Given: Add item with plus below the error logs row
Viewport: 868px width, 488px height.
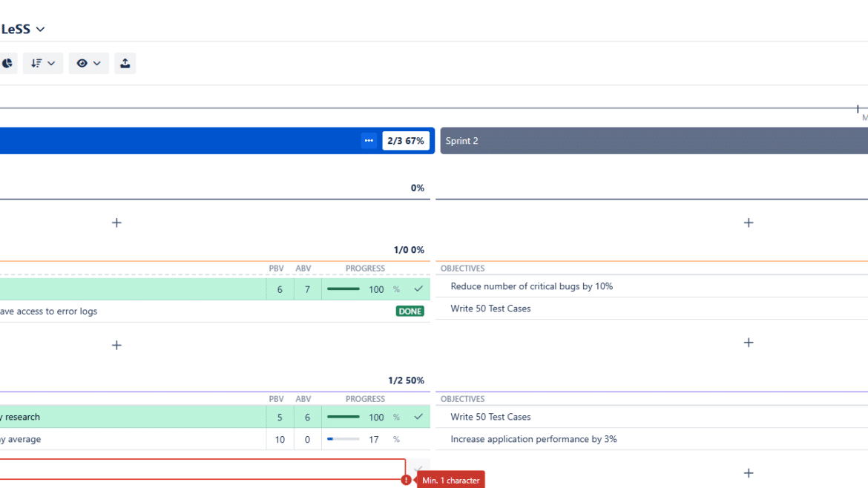Looking at the screenshot, I should pos(116,345).
